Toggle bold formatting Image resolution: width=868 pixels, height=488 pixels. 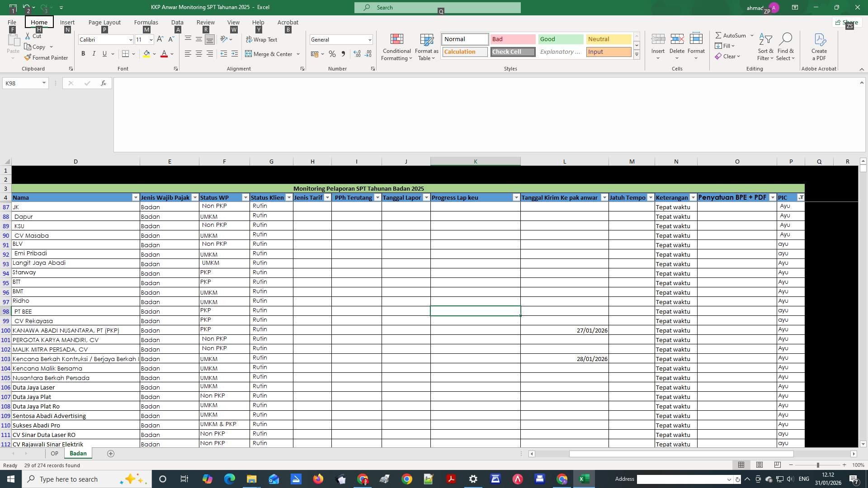click(83, 53)
